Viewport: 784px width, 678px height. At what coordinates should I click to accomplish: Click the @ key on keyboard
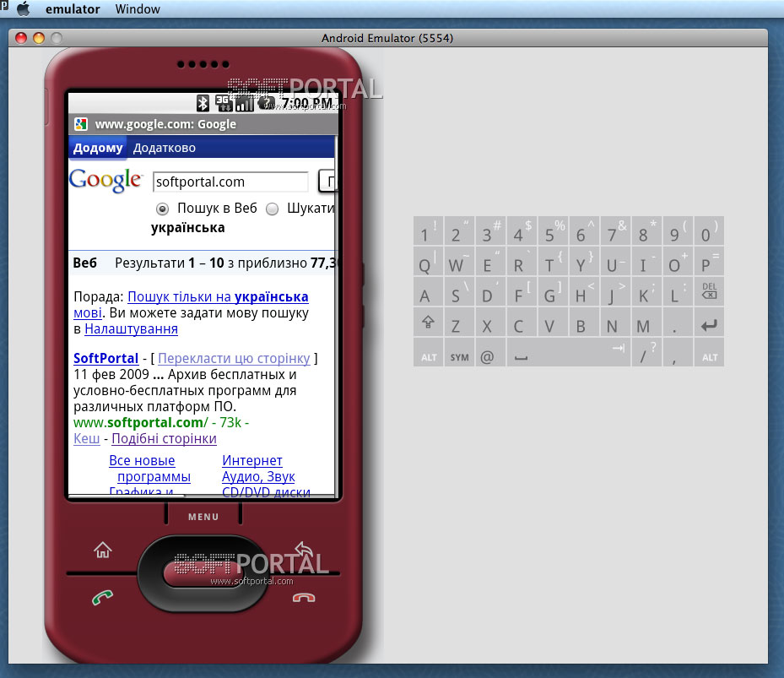[x=490, y=352]
